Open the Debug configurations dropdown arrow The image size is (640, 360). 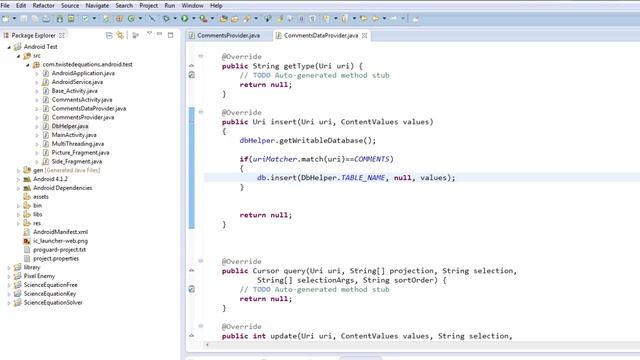pos(175,19)
